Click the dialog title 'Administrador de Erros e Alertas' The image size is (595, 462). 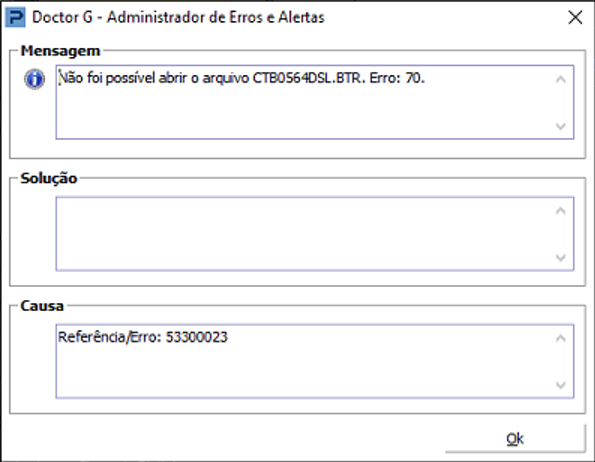click(216, 17)
